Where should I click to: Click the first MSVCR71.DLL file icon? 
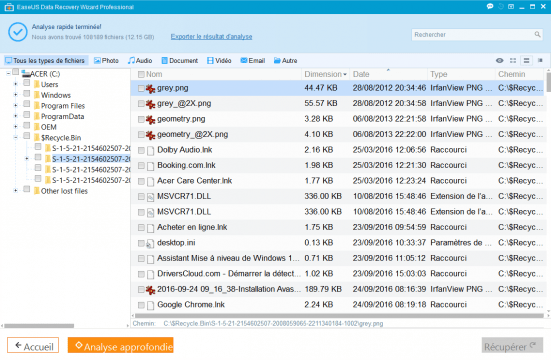click(x=150, y=197)
